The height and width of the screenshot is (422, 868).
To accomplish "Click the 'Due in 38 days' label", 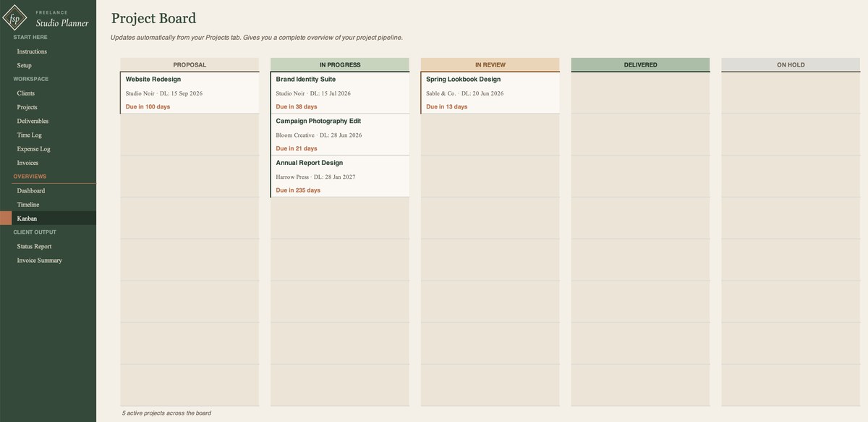I will (x=297, y=107).
